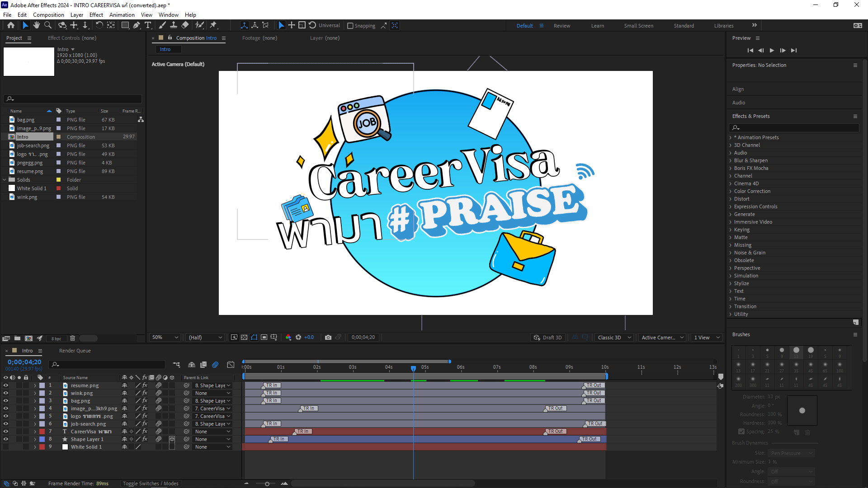Viewport: 868px width, 488px height.
Task: Open the Composition menu
Action: pos(48,15)
